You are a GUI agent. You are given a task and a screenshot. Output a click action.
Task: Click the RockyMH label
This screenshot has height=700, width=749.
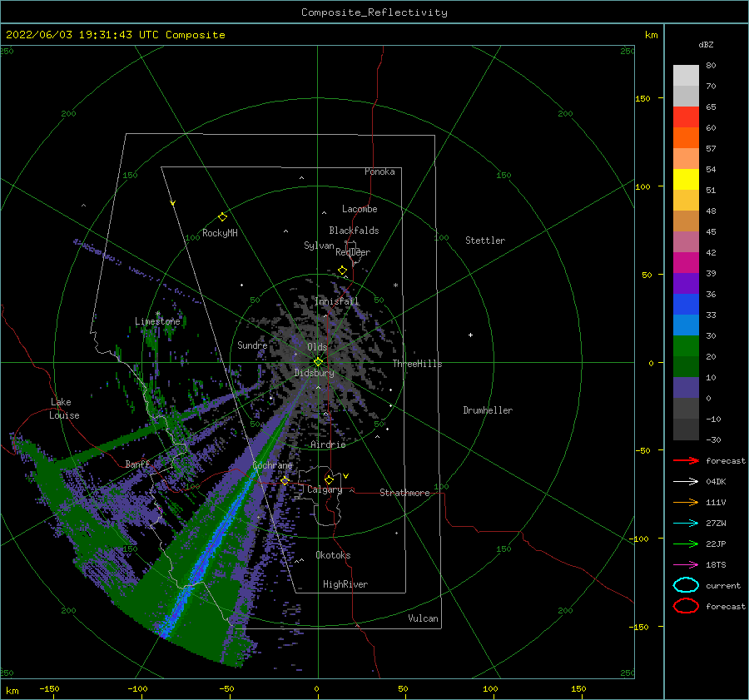tap(220, 233)
